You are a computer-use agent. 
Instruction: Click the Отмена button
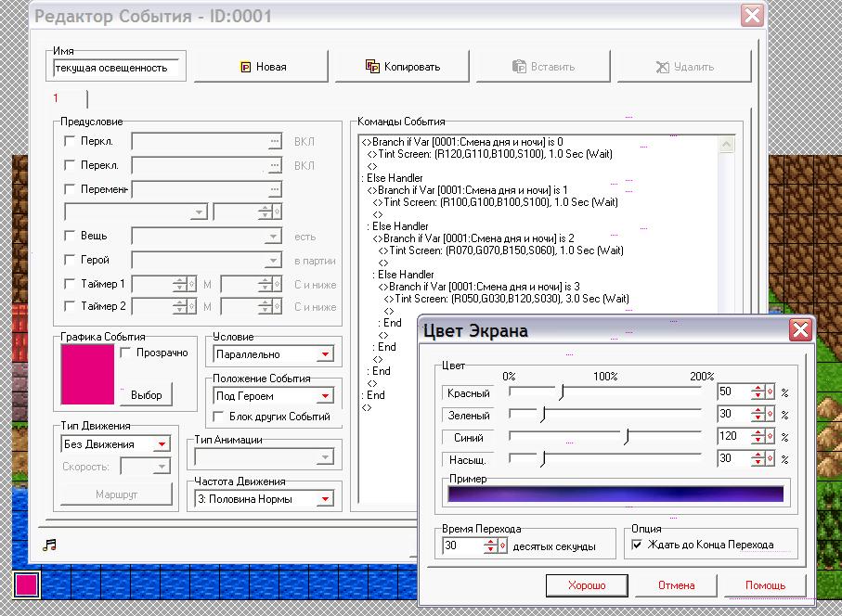676,585
